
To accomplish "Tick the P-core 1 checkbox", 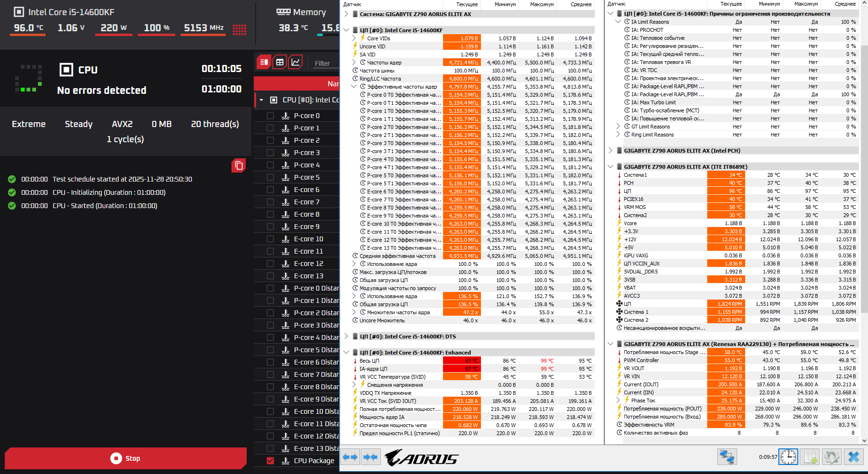I will (270, 128).
